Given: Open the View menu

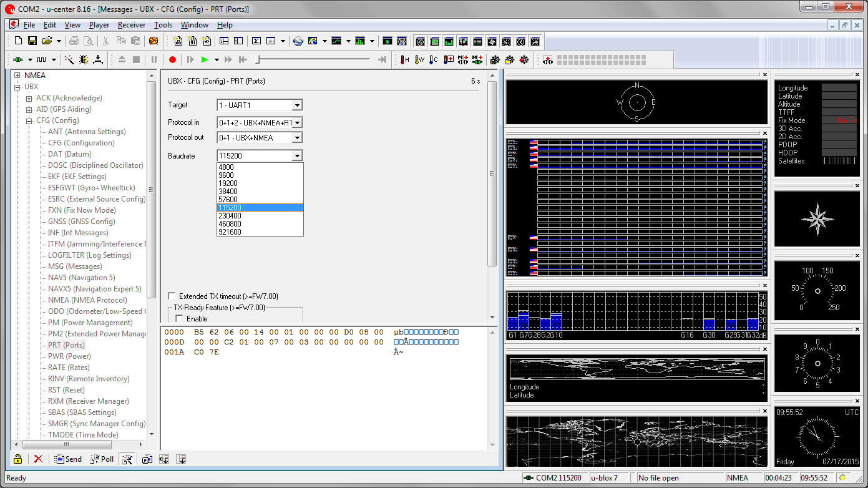Looking at the screenshot, I should click(x=72, y=25).
